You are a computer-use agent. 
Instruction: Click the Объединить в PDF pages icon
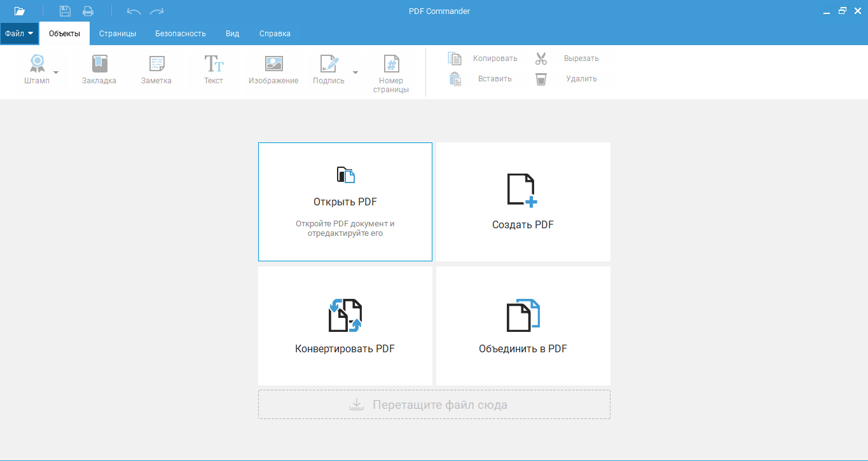click(x=523, y=315)
